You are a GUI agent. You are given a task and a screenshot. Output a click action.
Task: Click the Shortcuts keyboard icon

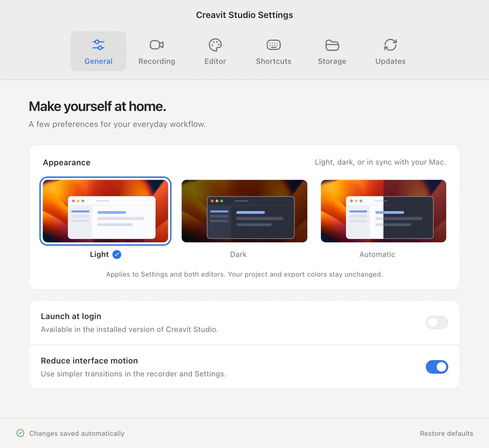click(274, 45)
